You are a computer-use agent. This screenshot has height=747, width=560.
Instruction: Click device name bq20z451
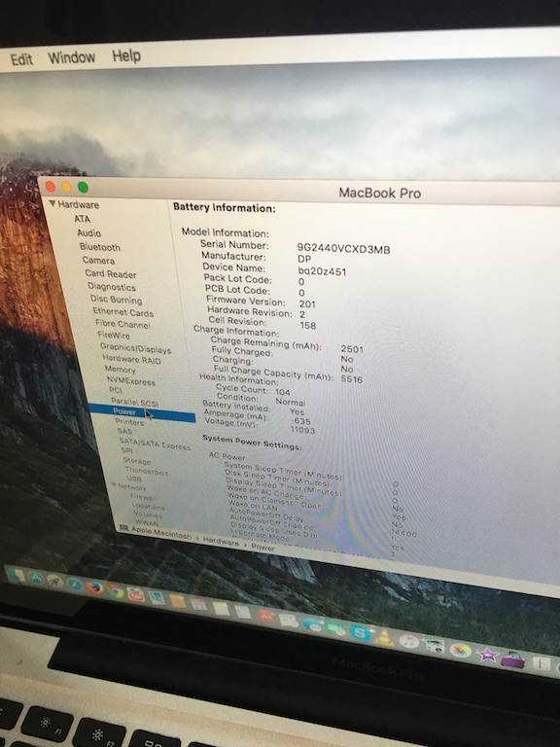pyautogui.click(x=322, y=271)
